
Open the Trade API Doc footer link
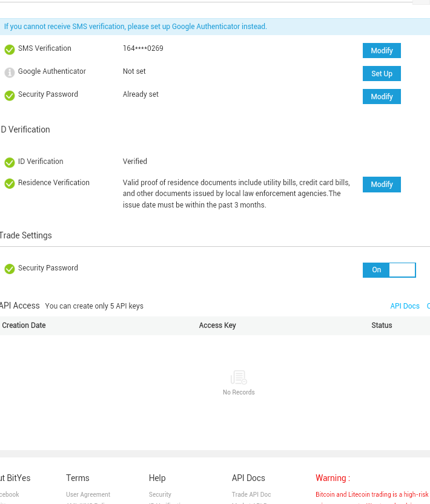point(251,495)
